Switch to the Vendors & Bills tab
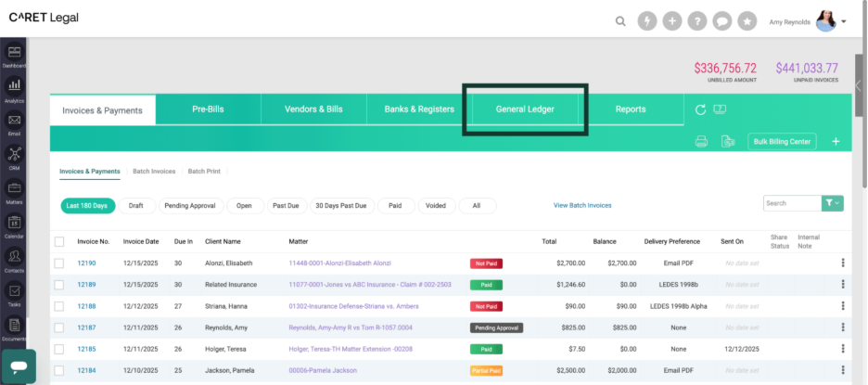Viewport: 868px width, 385px height. 313,109
